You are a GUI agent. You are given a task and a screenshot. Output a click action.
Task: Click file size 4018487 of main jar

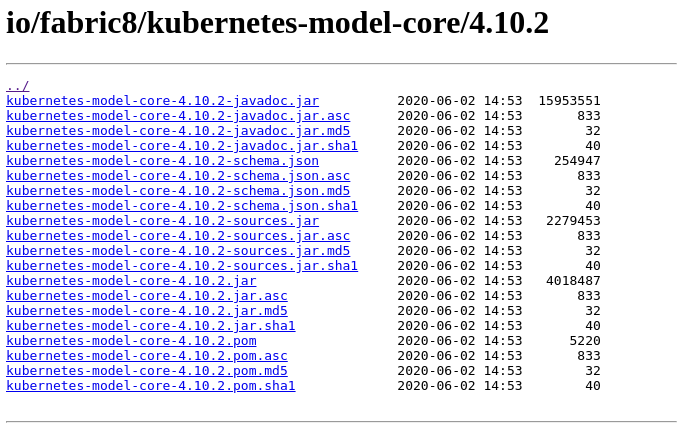[573, 281]
